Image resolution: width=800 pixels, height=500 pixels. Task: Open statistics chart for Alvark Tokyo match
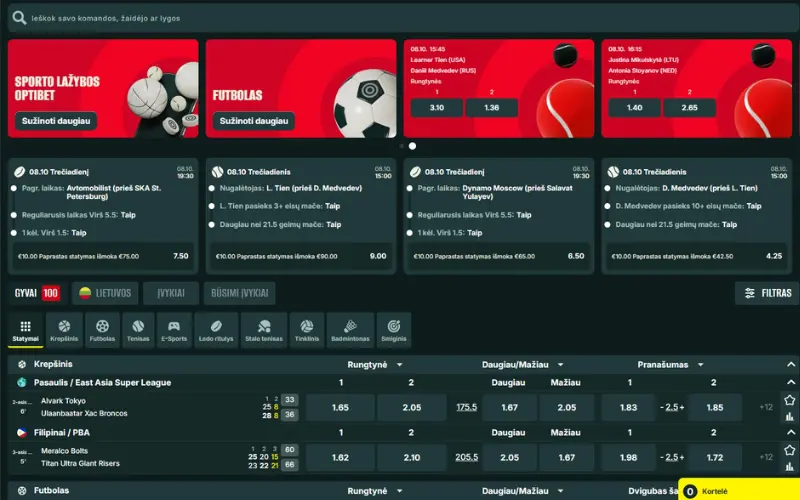tap(790, 416)
